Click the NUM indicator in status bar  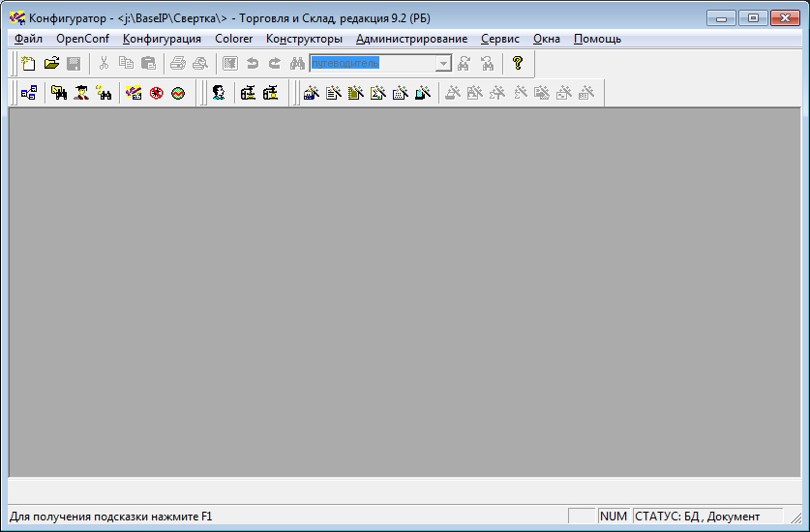coord(614,517)
